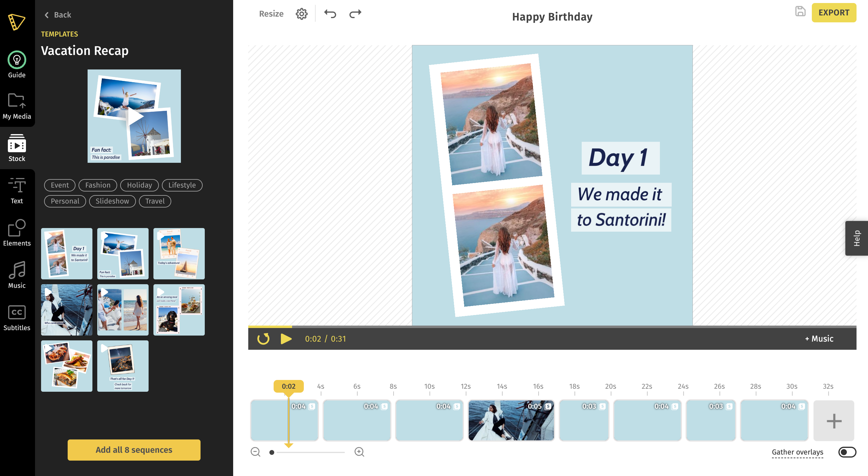
Task: Toggle the Gather overlays switch
Action: click(847, 452)
